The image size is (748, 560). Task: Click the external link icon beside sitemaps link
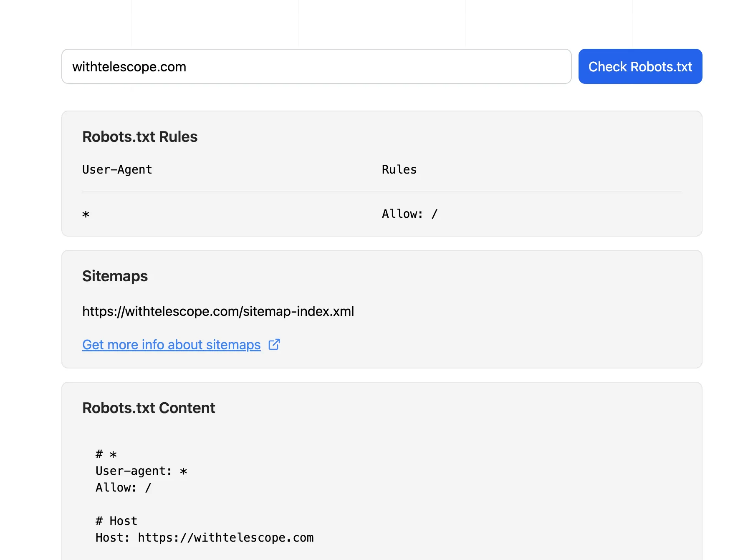tap(274, 344)
